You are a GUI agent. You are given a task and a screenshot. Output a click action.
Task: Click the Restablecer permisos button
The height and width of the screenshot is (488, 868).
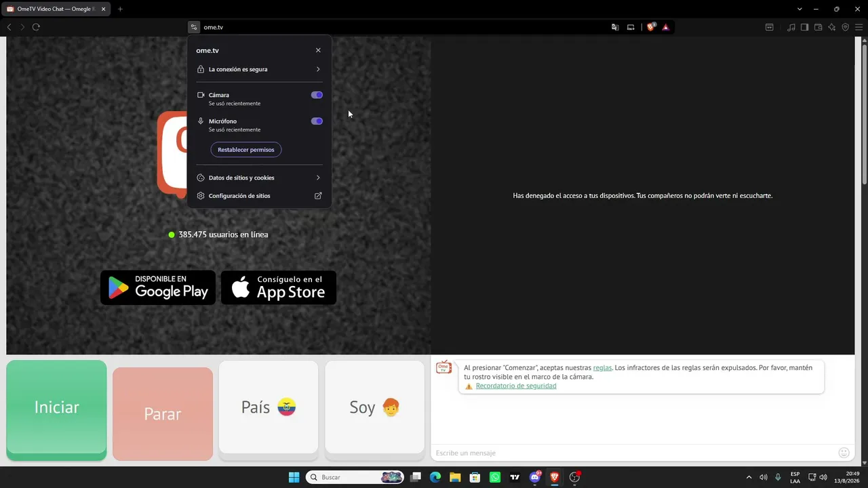coord(245,150)
